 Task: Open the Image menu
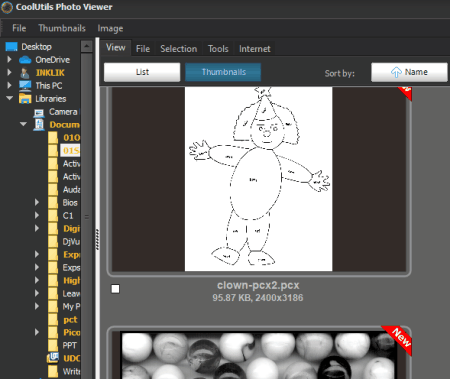coord(110,29)
